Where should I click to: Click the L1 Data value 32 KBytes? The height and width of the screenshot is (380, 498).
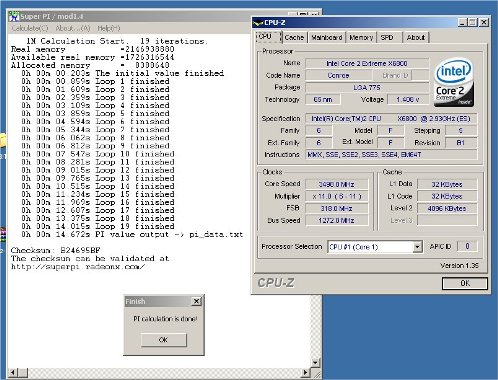click(x=447, y=184)
